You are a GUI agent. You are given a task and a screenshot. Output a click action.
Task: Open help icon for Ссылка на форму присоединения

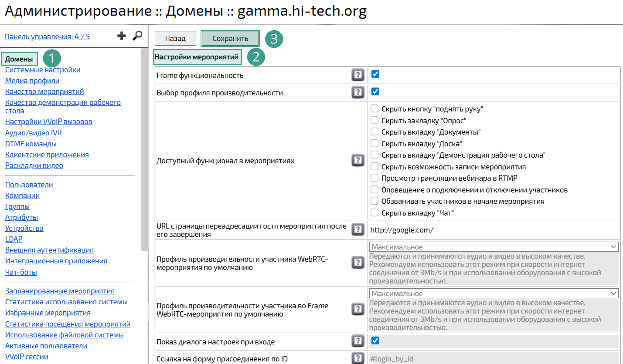tap(358, 358)
